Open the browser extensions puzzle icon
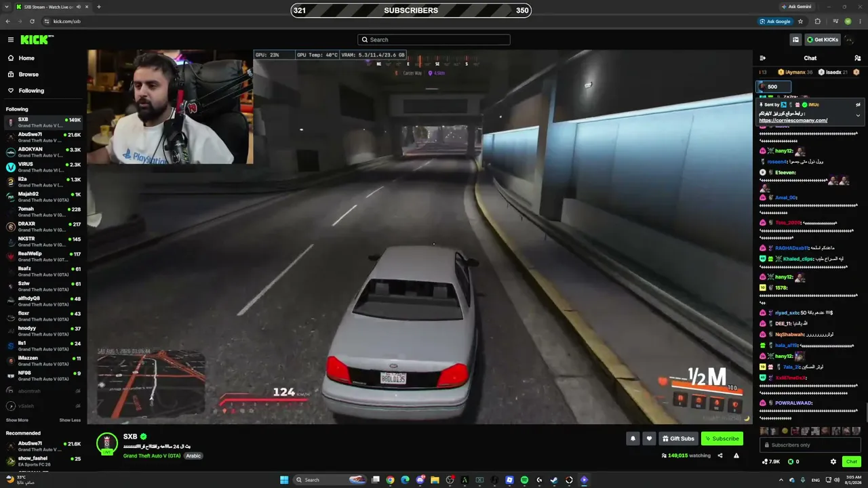Screen dimensions: 868x488 [x=817, y=22]
